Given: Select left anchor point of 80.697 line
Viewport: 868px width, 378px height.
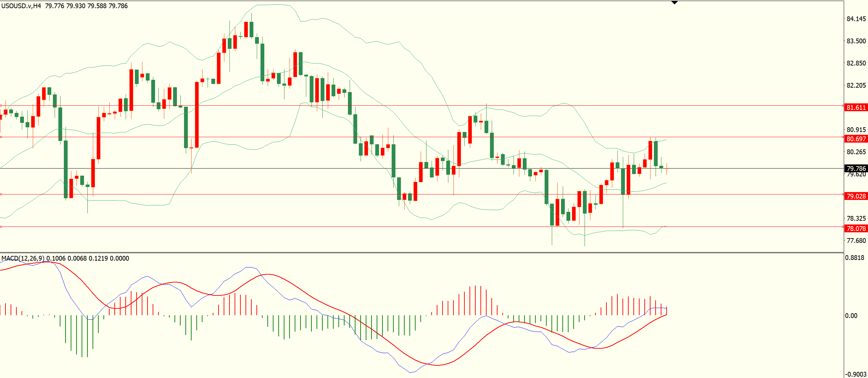Looking at the screenshot, I should [x=1, y=137].
